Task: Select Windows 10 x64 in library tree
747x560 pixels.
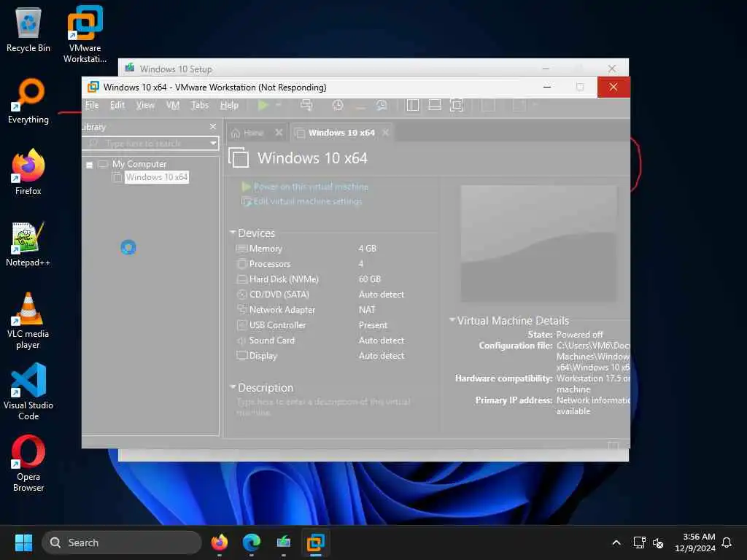Action: pos(157,177)
